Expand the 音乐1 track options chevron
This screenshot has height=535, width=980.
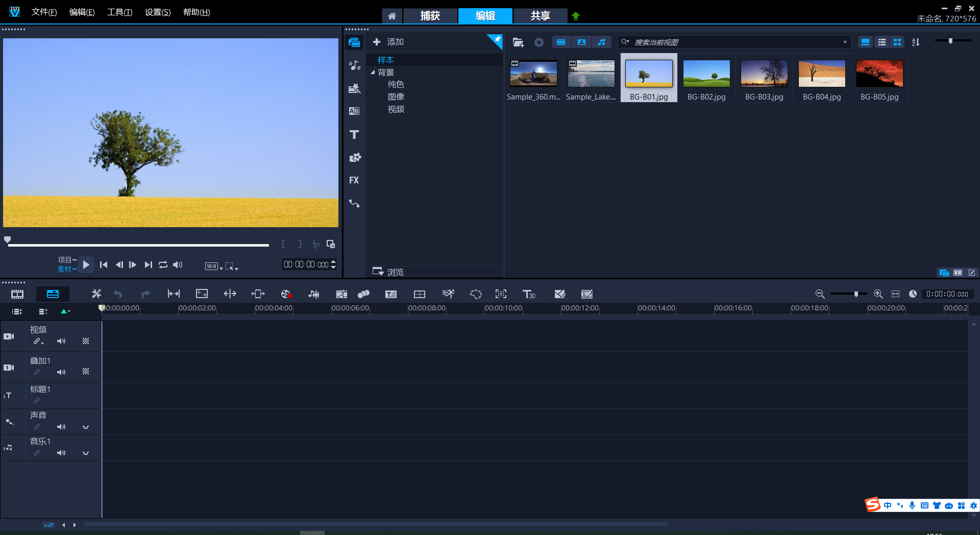pyautogui.click(x=86, y=453)
